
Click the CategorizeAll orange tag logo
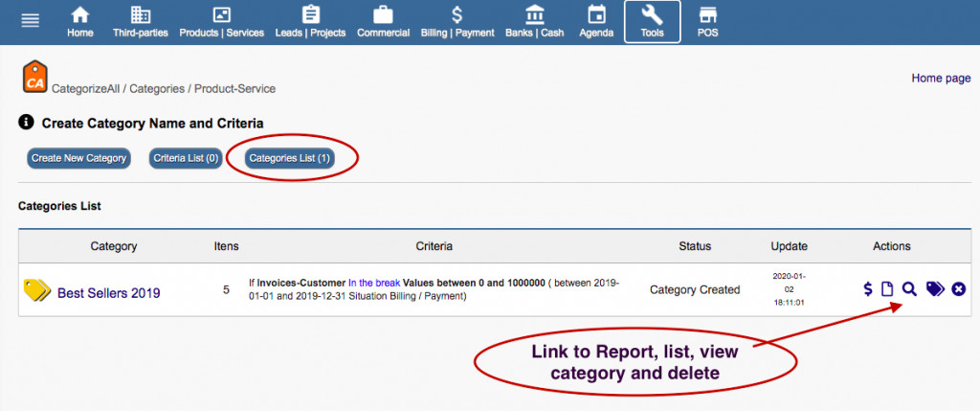(35, 78)
